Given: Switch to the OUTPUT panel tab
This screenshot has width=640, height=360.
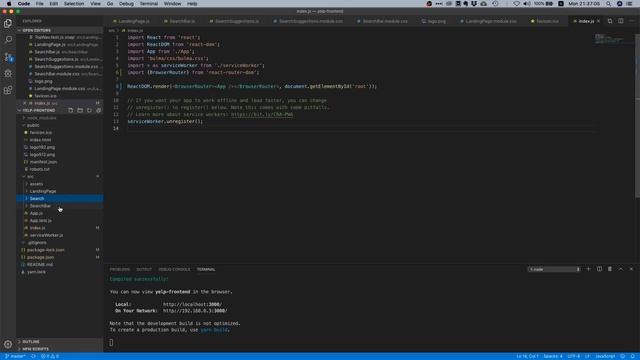Looking at the screenshot, I should point(144,269).
